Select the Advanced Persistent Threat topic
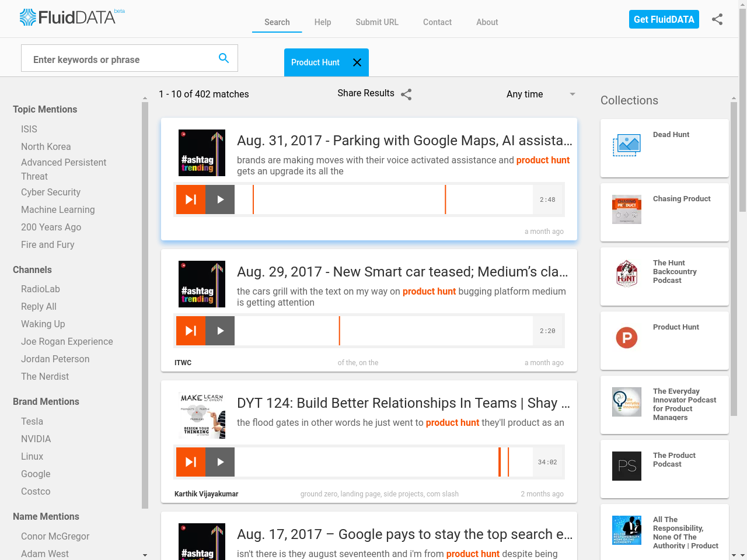The height and width of the screenshot is (560, 747). click(x=64, y=170)
